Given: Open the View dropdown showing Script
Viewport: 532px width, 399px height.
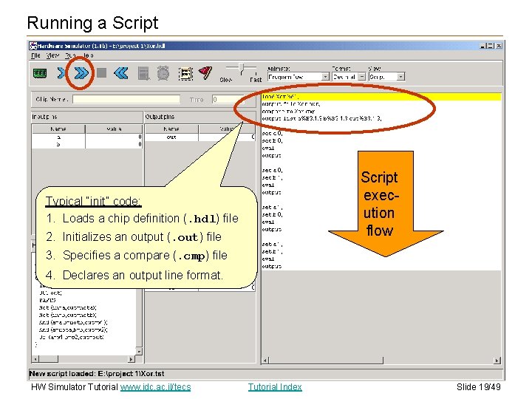Looking at the screenshot, I should click(386, 77).
